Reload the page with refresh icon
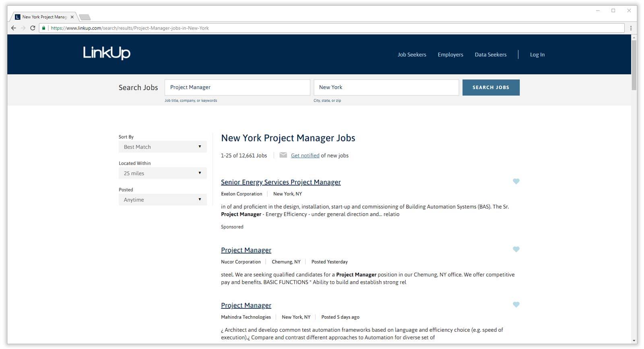Screen dimensions: 644x349 tap(33, 28)
